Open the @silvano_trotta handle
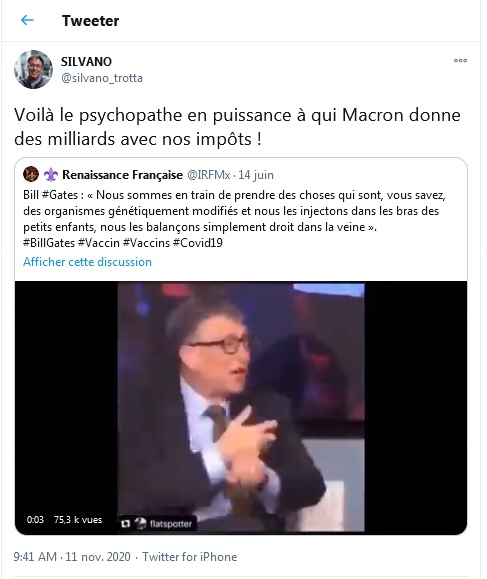Screen dimensions: 487x579 pos(102,78)
